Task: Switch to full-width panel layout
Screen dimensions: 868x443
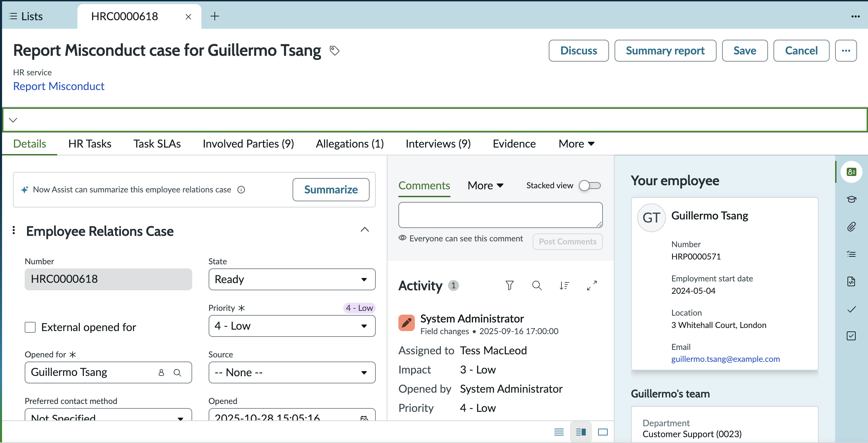Action: click(603, 432)
